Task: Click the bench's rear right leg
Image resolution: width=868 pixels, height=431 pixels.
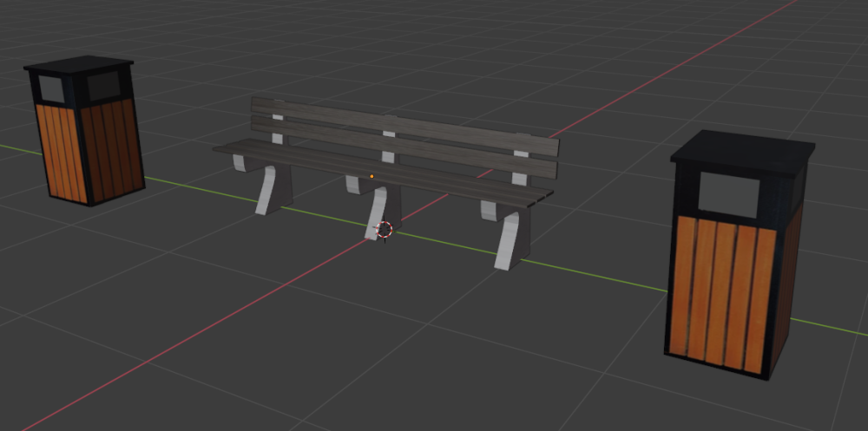Action: point(489,209)
